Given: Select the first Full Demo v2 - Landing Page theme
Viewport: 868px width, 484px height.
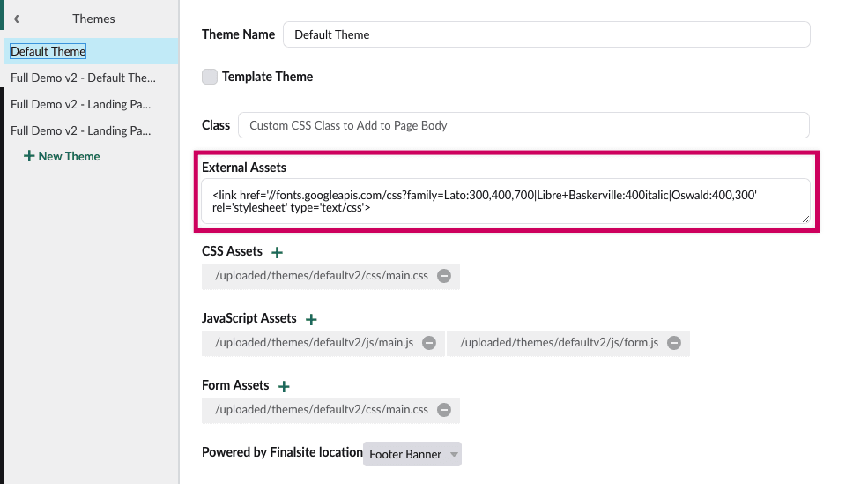Looking at the screenshot, I should click(x=80, y=104).
